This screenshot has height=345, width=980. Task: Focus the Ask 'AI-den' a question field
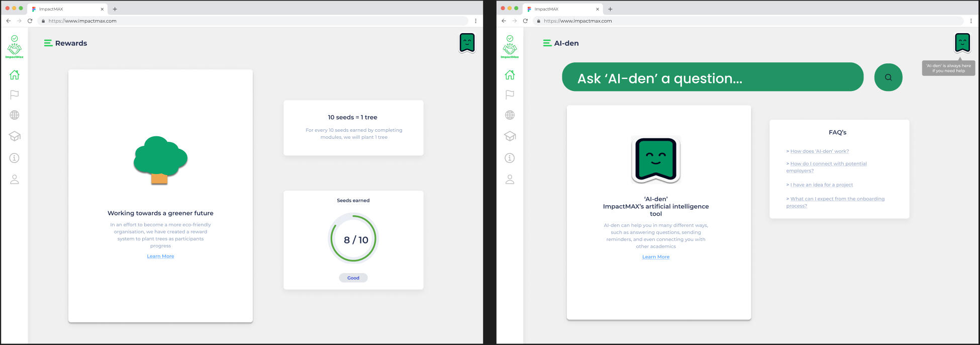coord(713,77)
